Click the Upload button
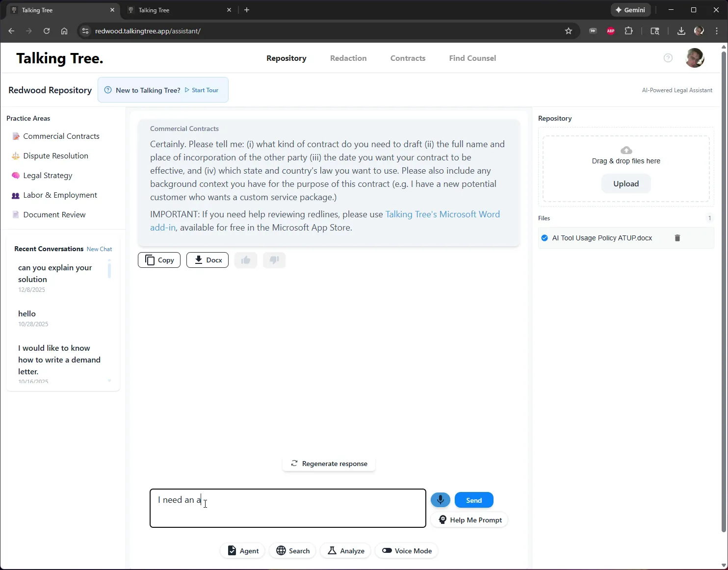Screen dimensions: 728x570 pyautogui.click(x=626, y=184)
